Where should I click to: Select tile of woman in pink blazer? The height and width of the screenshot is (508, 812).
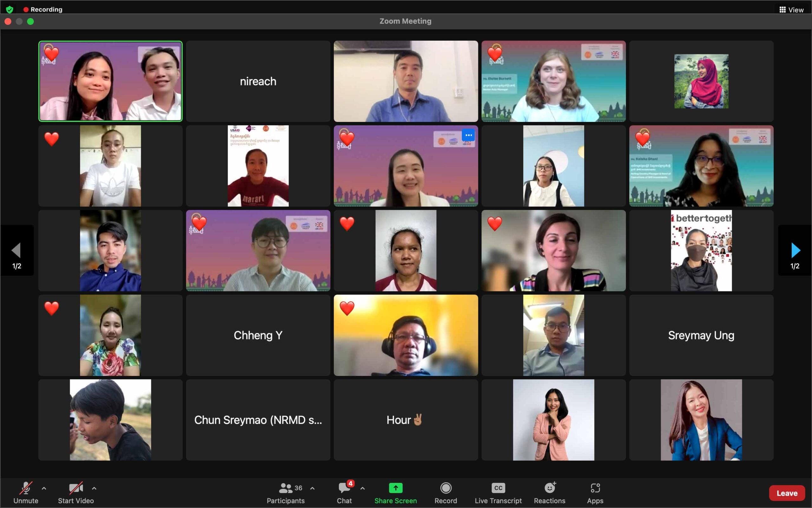(x=553, y=420)
